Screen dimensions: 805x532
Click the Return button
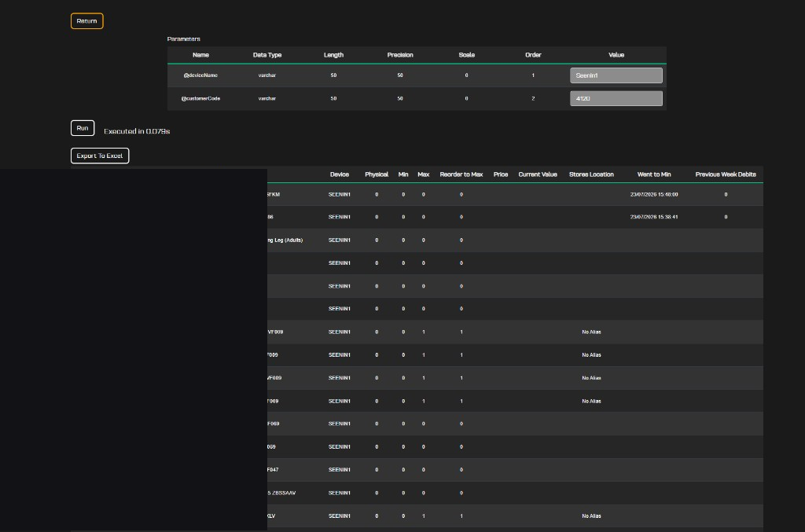tap(86, 21)
